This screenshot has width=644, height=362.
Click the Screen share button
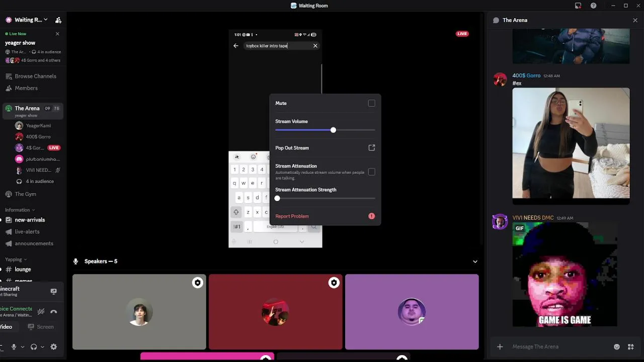coord(41,327)
